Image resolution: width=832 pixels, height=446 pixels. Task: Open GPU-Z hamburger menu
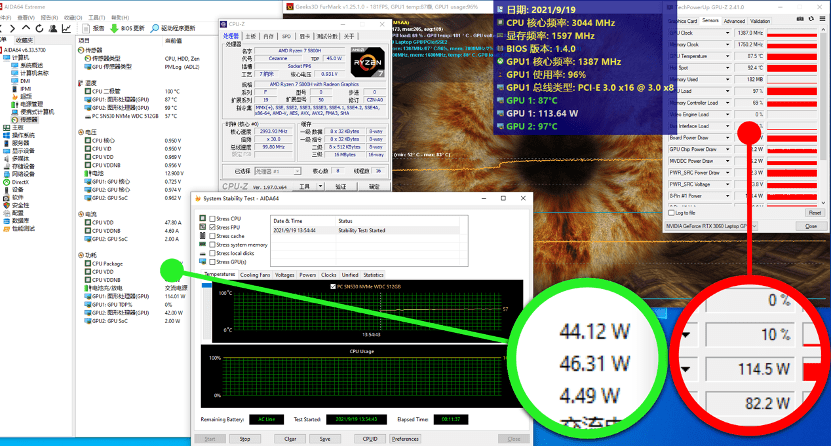point(822,19)
